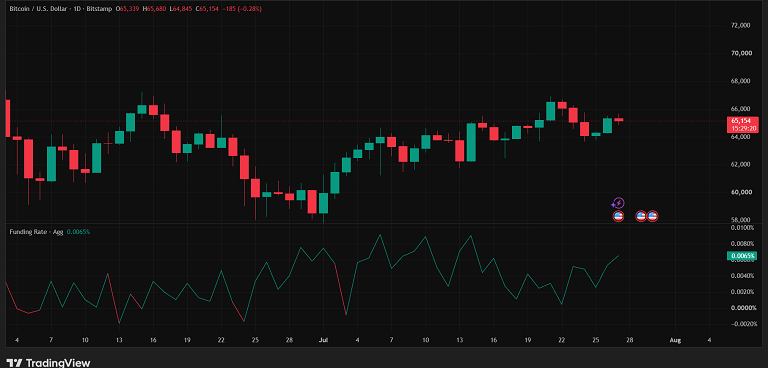Viewport: 768px width, 368px height.
Task: Click the 0.0065% value in the Funding Rate legend
Action: tap(78, 231)
